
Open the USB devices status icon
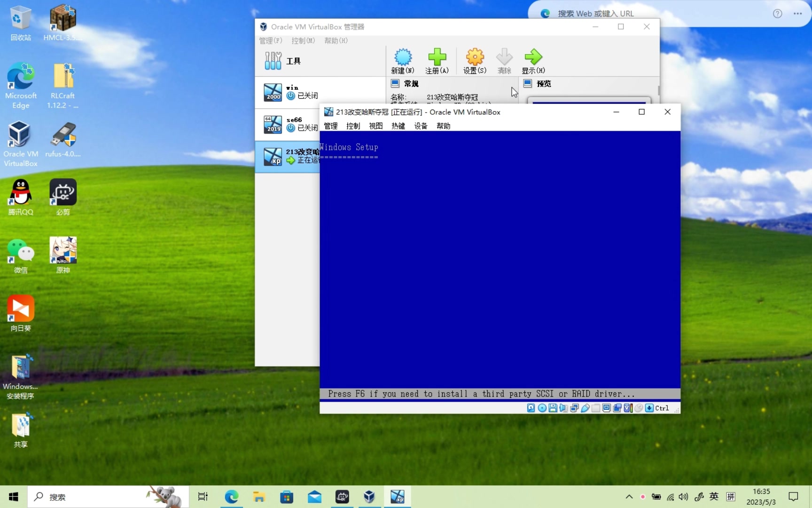(x=585, y=408)
